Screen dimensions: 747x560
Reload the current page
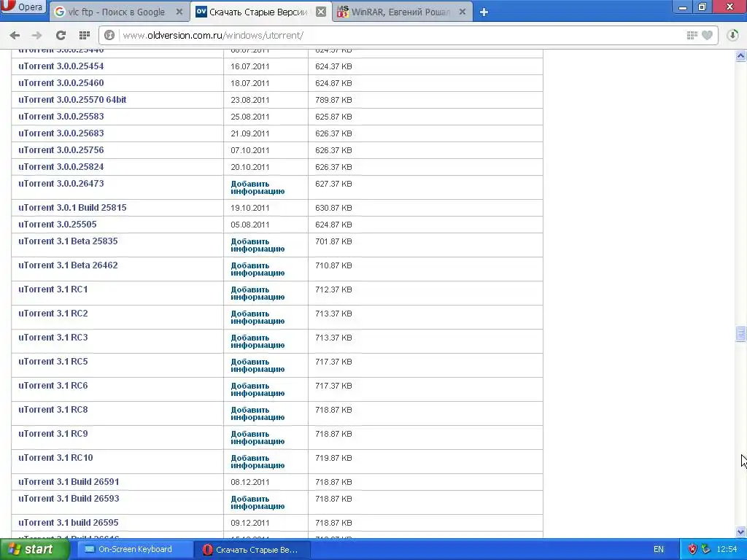click(61, 35)
